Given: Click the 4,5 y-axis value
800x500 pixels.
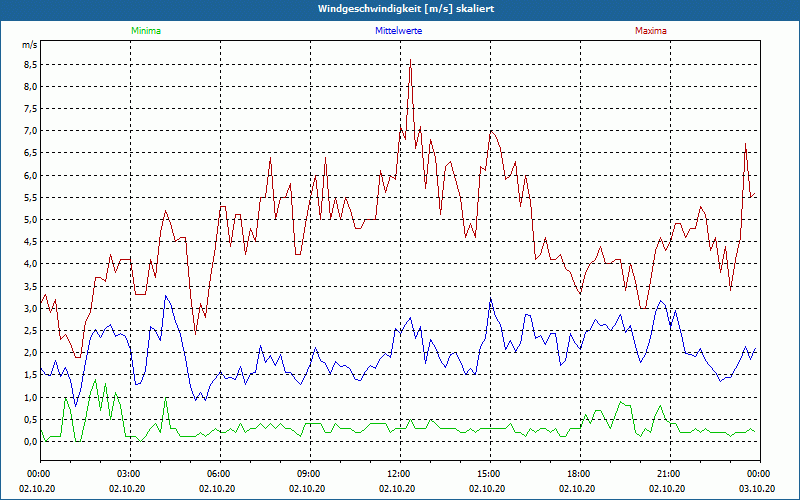Looking at the screenshot, I should tap(30, 242).
